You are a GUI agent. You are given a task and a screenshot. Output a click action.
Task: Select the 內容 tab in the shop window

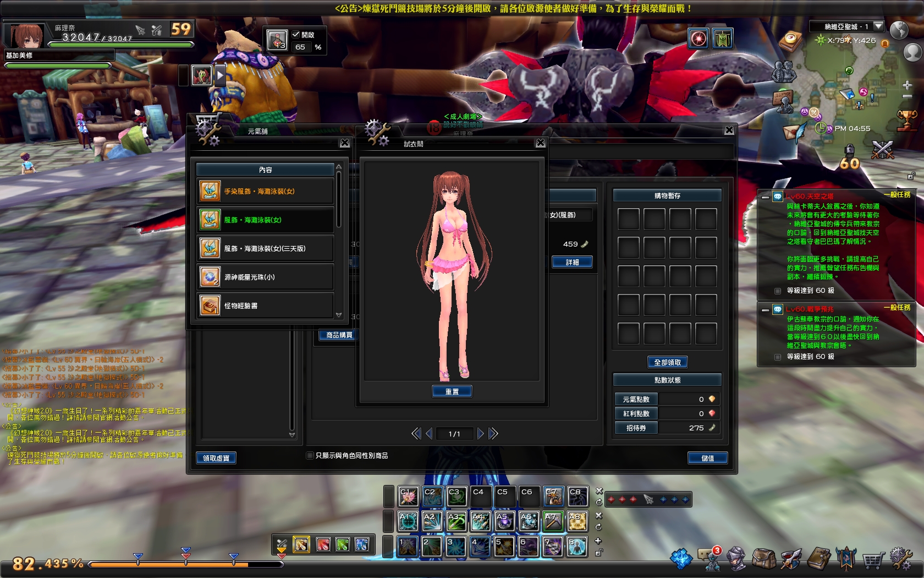point(266,169)
